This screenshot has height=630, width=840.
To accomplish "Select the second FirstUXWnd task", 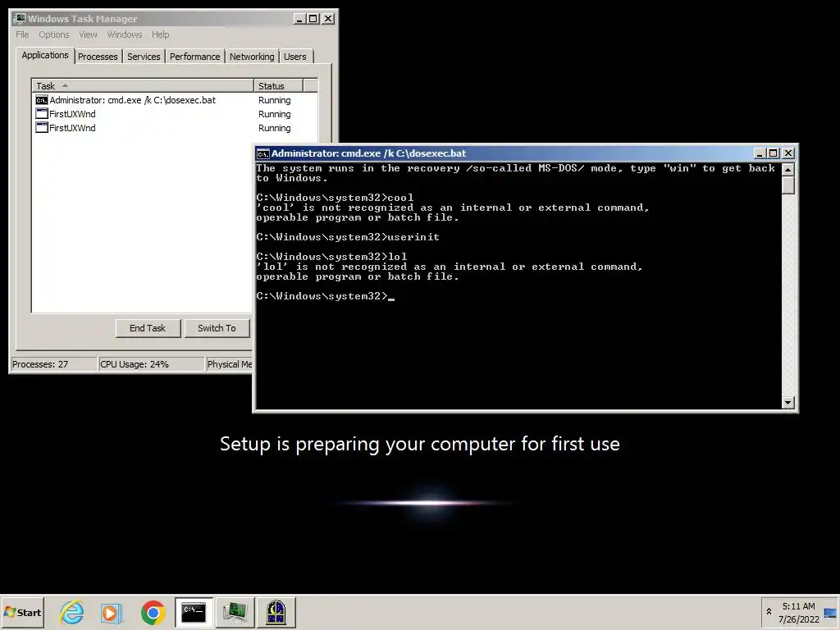I will [176, 128].
